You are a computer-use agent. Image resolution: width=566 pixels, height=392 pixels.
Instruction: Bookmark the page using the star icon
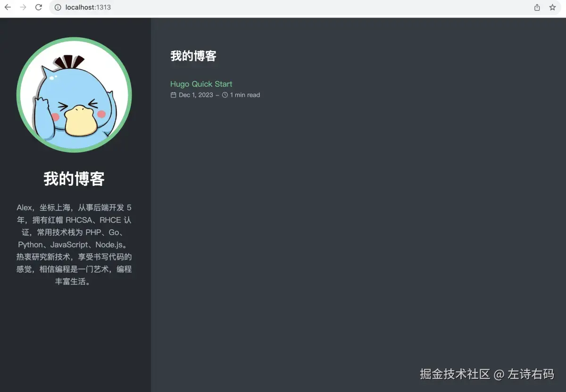point(552,8)
